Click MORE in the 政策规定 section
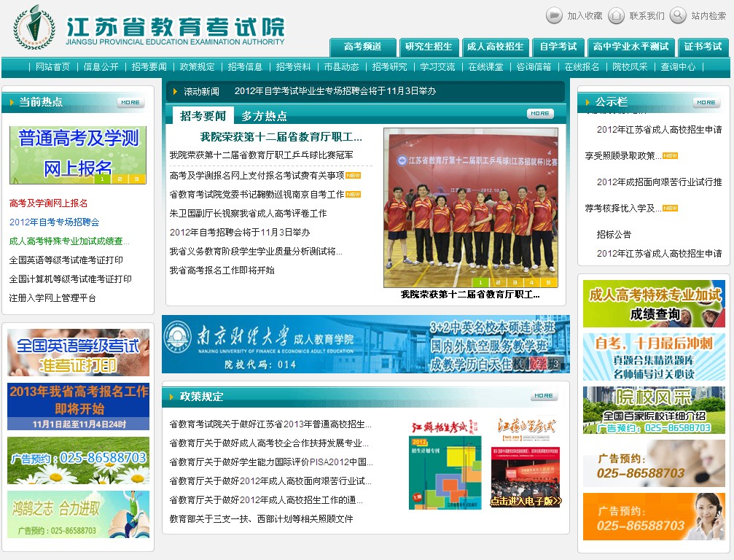 point(544,396)
